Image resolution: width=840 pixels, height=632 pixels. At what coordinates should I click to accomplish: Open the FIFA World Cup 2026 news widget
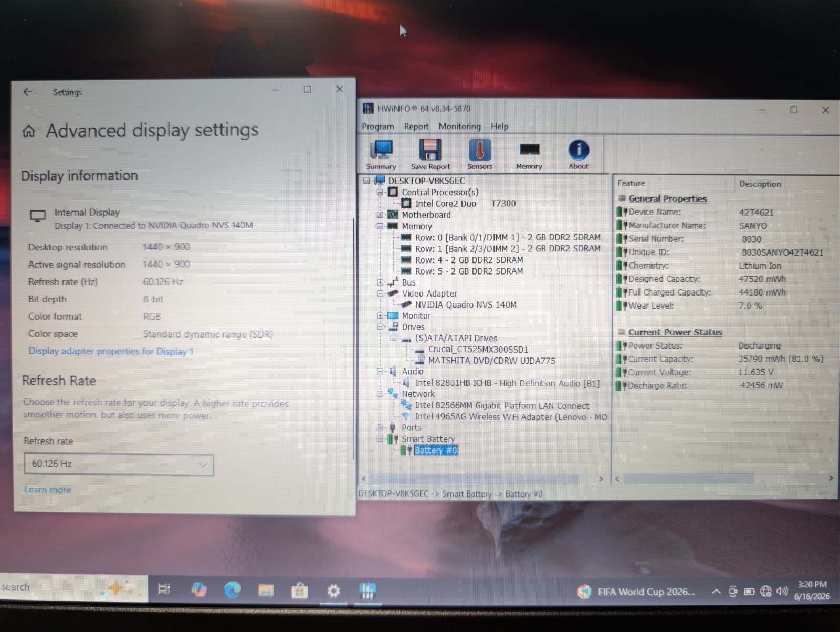tap(636, 592)
